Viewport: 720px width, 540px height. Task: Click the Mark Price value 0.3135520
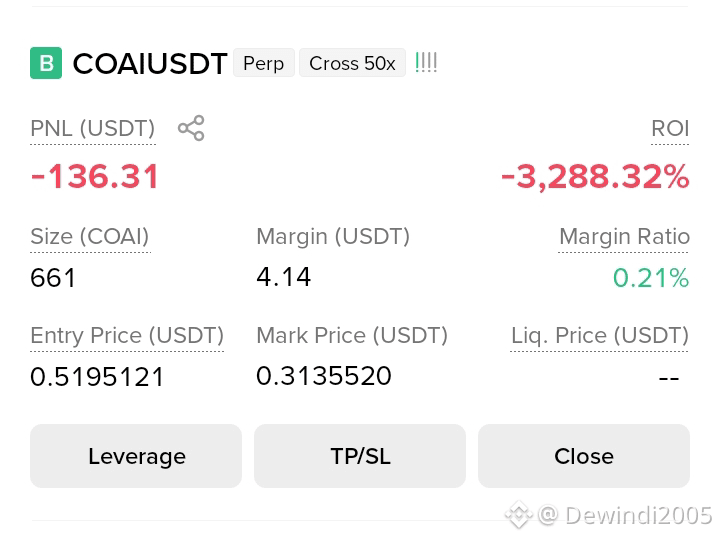[x=324, y=376]
